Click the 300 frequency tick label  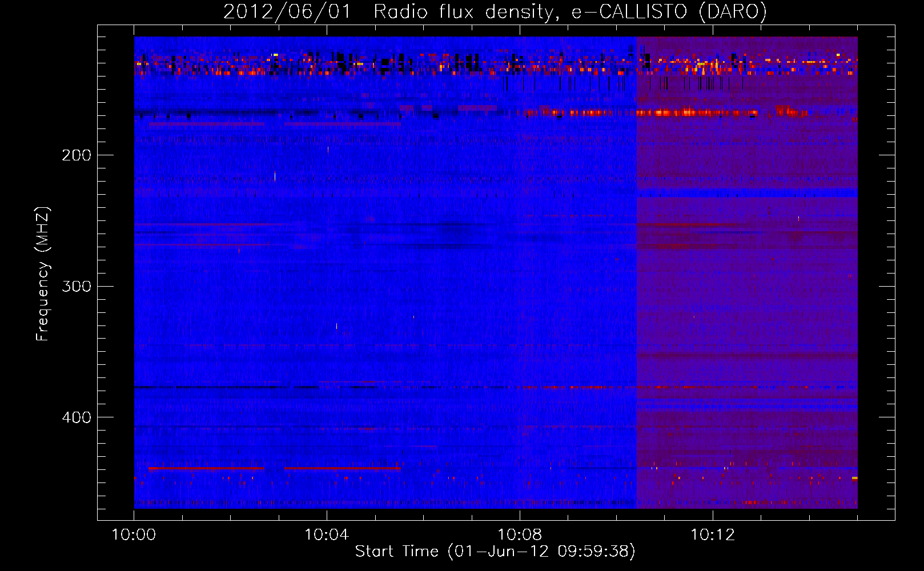tap(77, 286)
